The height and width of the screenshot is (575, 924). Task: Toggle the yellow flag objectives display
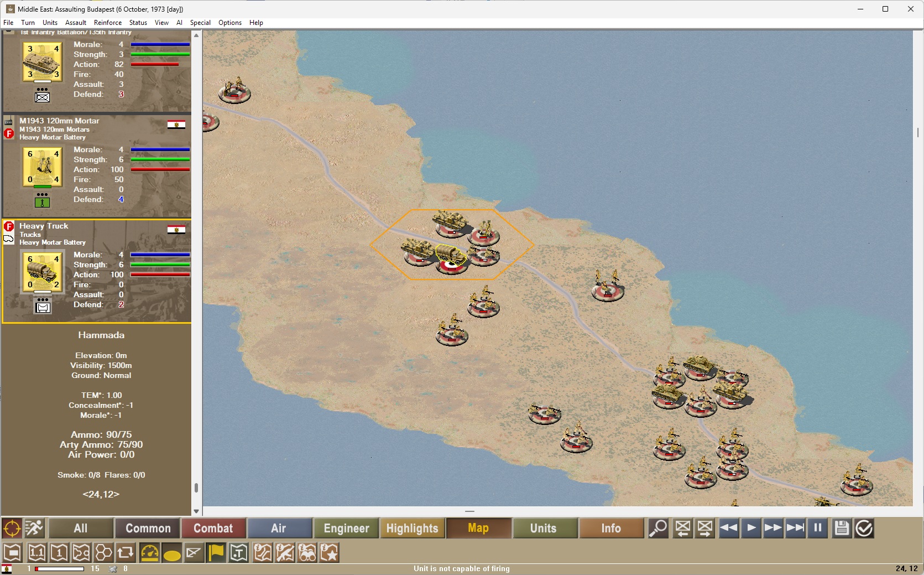[216, 553]
